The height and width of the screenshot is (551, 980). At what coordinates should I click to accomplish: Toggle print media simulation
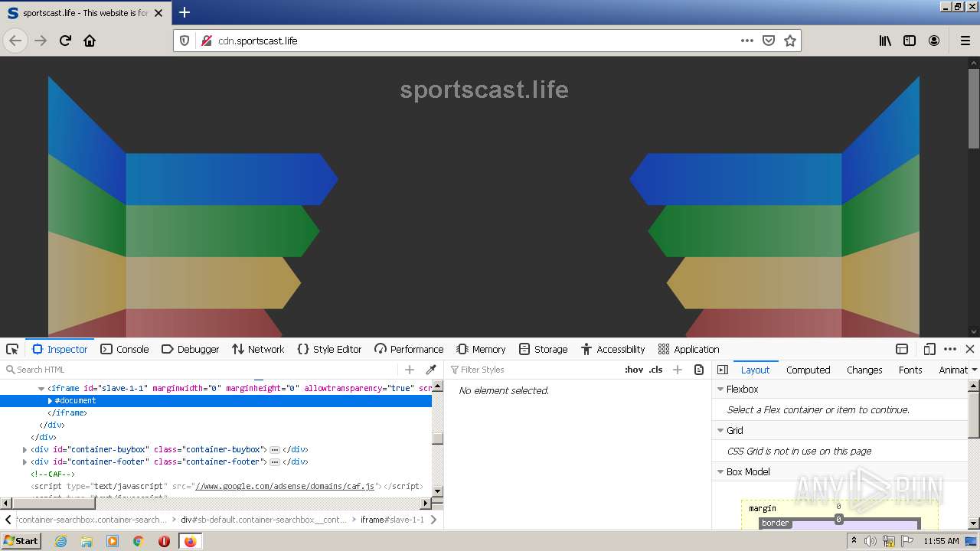(x=698, y=370)
